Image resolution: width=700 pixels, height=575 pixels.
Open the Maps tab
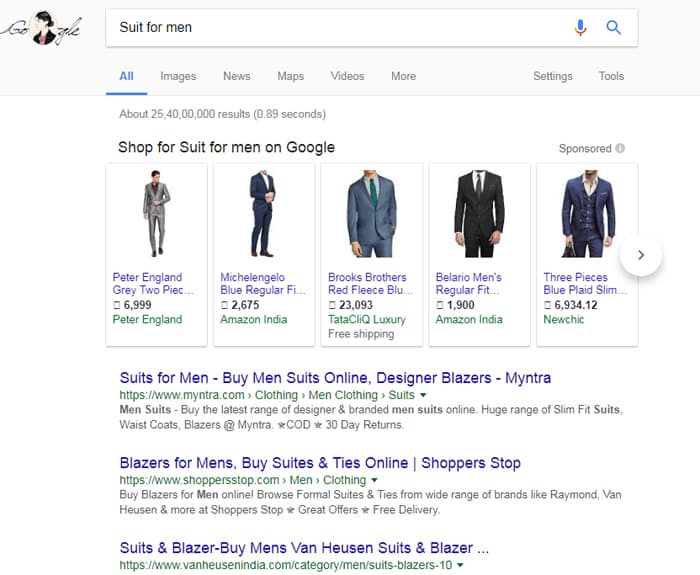pyautogui.click(x=291, y=76)
